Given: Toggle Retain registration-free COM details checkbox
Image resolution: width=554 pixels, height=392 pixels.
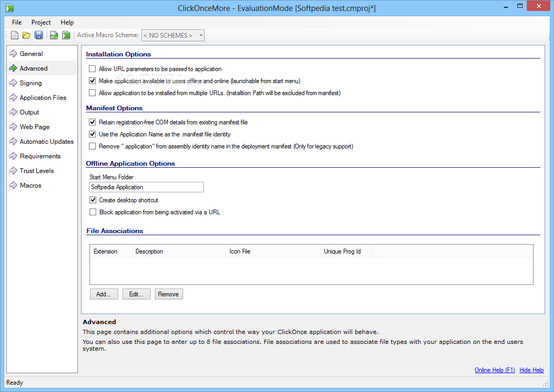Looking at the screenshot, I should click(x=93, y=122).
